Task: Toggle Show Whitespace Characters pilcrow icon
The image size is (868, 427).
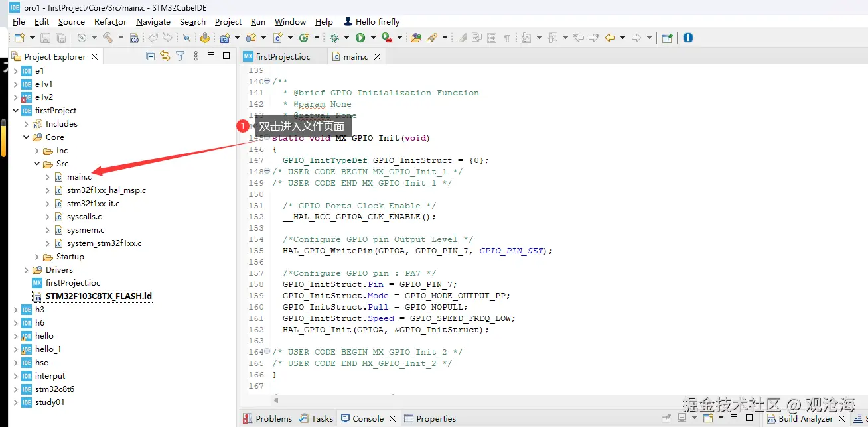Action: click(x=507, y=38)
